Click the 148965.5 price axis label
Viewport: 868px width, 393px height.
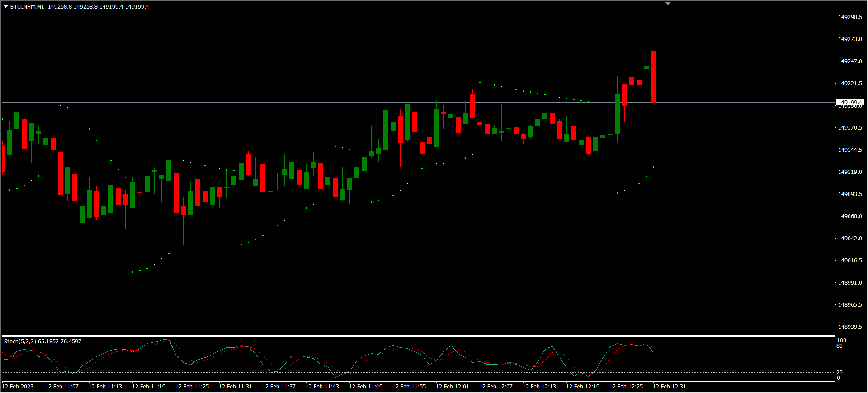pos(850,305)
